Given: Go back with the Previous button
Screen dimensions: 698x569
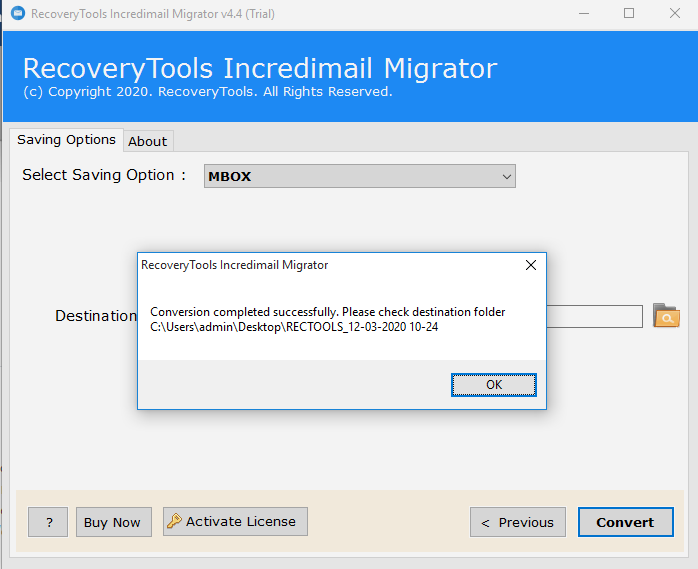Looking at the screenshot, I should [518, 522].
